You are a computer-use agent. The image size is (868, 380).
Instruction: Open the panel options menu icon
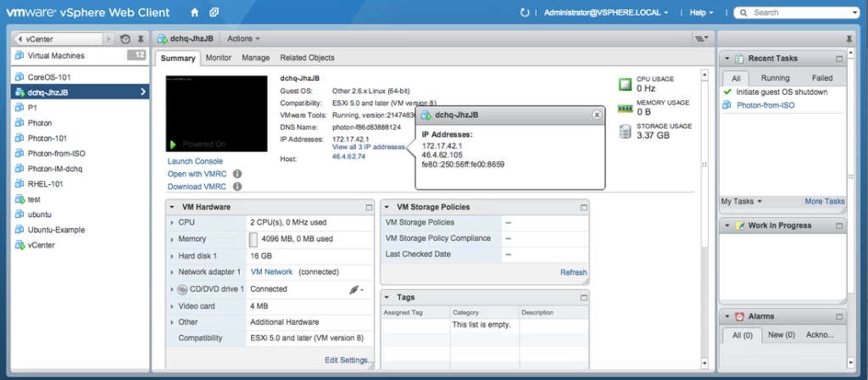pos(701,38)
